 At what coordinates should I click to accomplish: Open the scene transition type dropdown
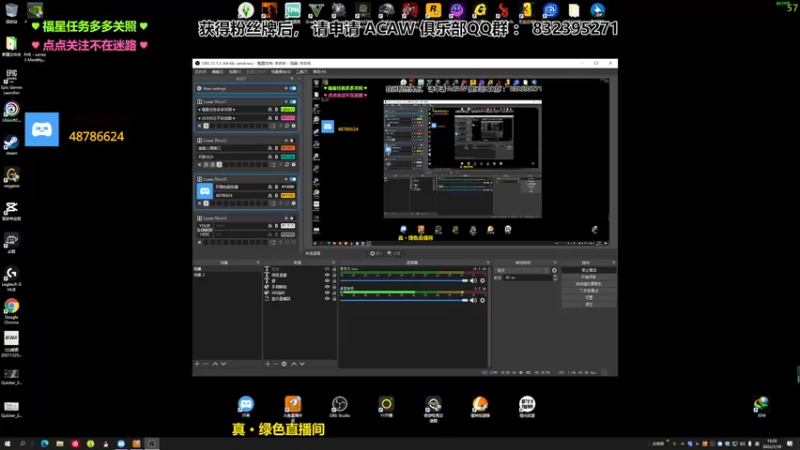click(x=522, y=270)
